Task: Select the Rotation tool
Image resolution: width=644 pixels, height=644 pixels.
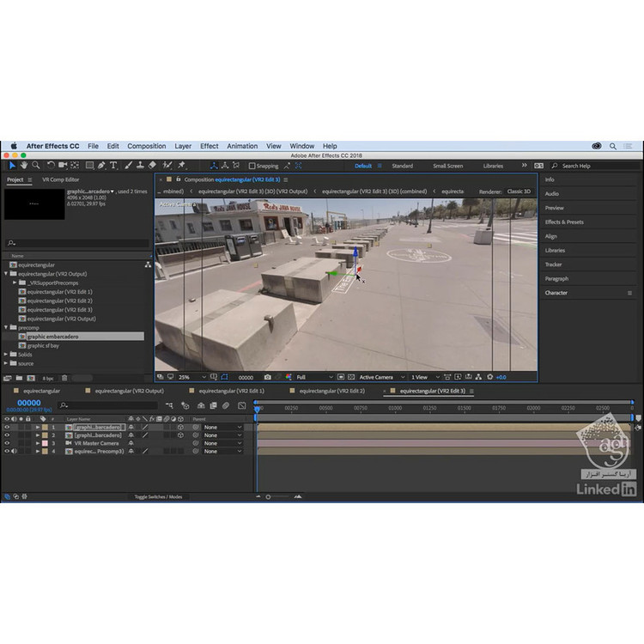Action: tap(51, 165)
